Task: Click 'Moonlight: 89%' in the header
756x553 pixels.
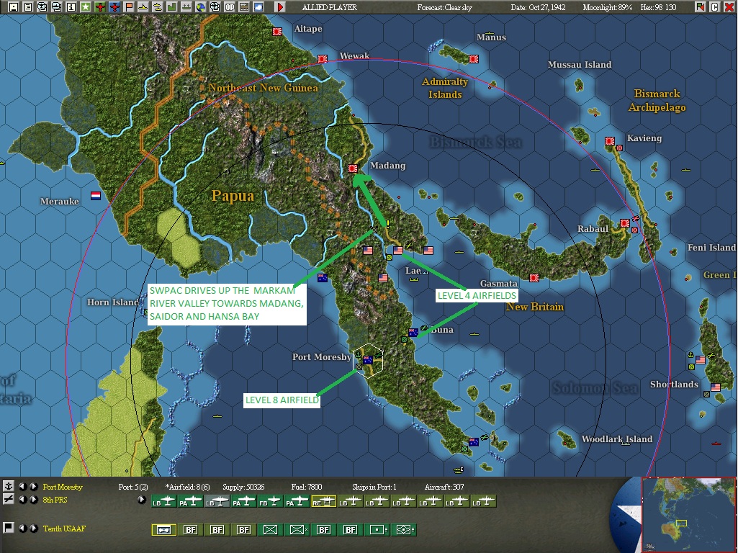Action: (608, 7)
